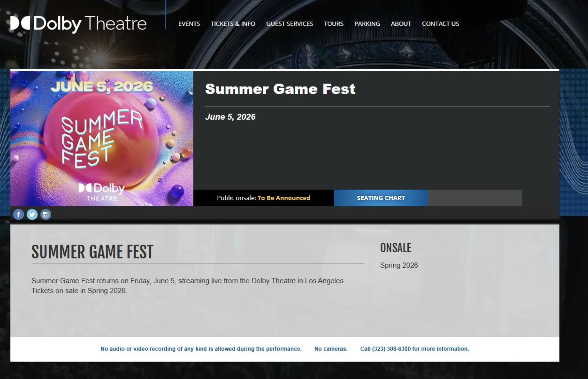Click the ONSALE Spring 2026 text
The width and height of the screenshot is (588, 379).
coord(399,265)
